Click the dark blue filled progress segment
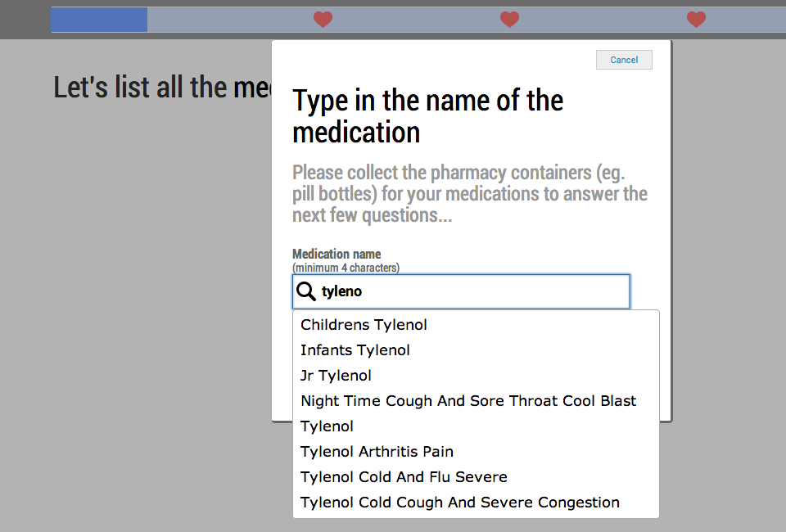The image size is (786, 532). [x=99, y=20]
